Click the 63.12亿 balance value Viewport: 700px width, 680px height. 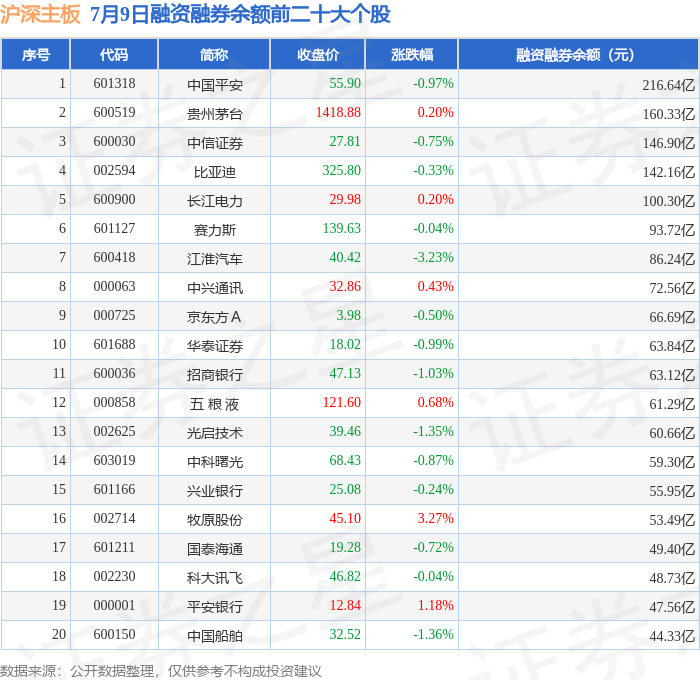672,375
